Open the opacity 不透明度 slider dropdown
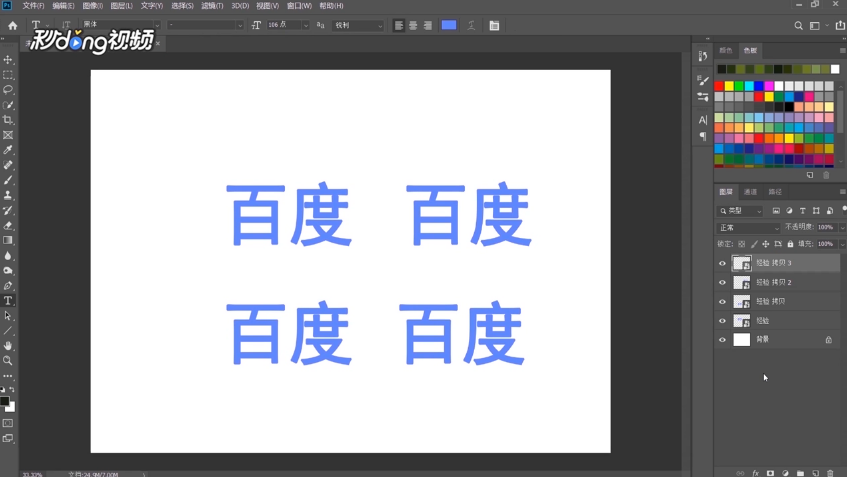847x477 pixels. point(842,227)
